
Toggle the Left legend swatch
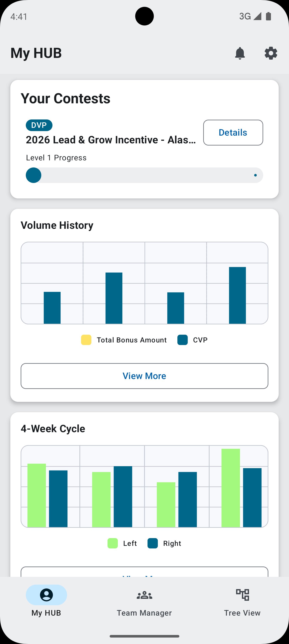click(x=113, y=543)
